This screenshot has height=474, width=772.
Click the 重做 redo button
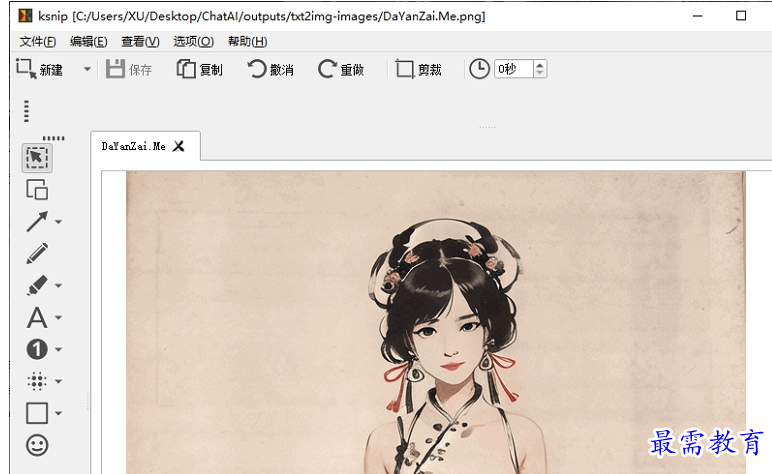point(341,69)
